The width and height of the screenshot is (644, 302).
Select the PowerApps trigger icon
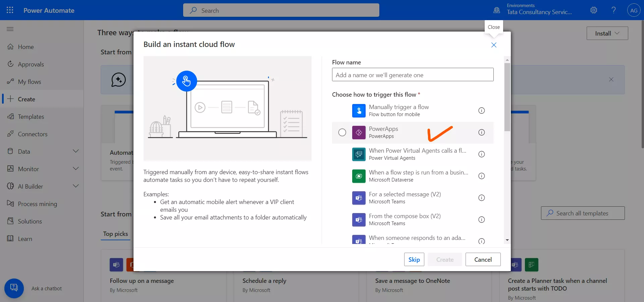coord(359,133)
